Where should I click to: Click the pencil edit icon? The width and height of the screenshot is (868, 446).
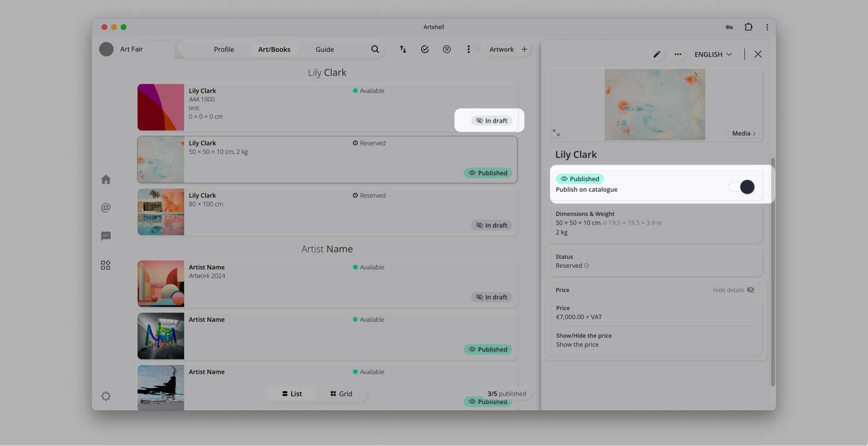(x=657, y=54)
